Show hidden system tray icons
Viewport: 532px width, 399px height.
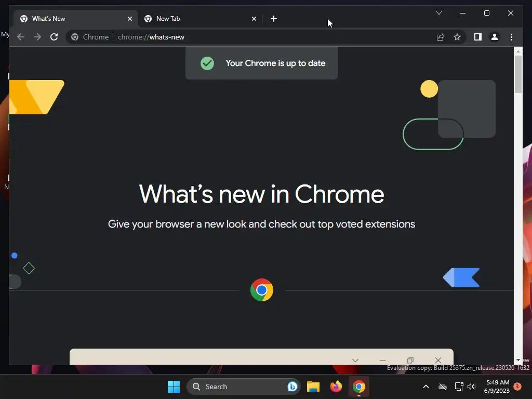coord(426,387)
